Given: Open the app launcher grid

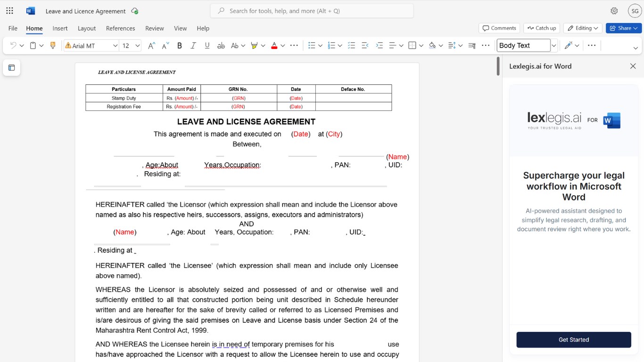Looking at the screenshot, I should coord(9,11).
